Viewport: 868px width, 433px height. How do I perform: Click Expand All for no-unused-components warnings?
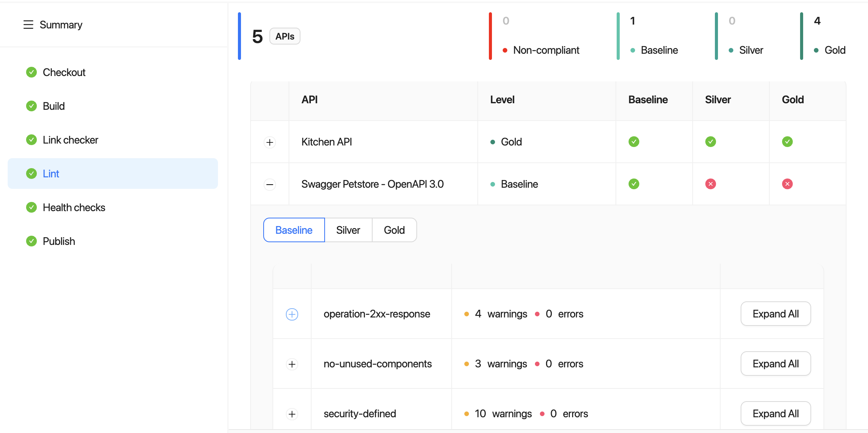coord(776,364)
